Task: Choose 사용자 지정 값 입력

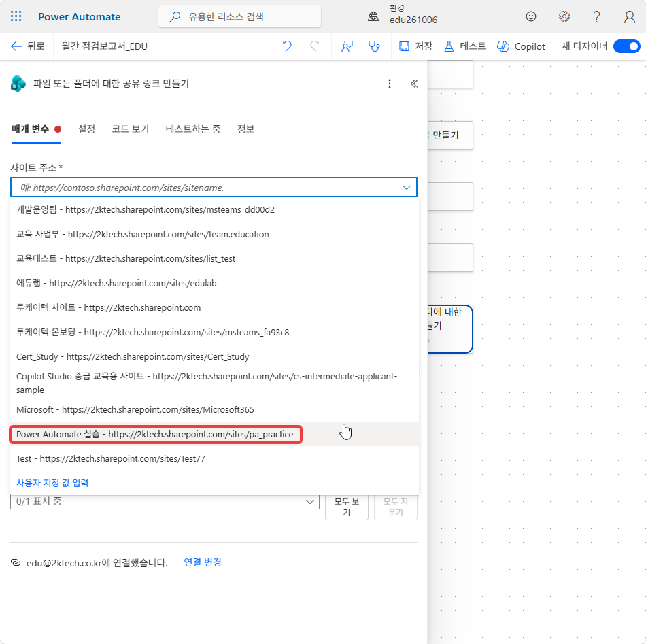Action: (52, 483)
